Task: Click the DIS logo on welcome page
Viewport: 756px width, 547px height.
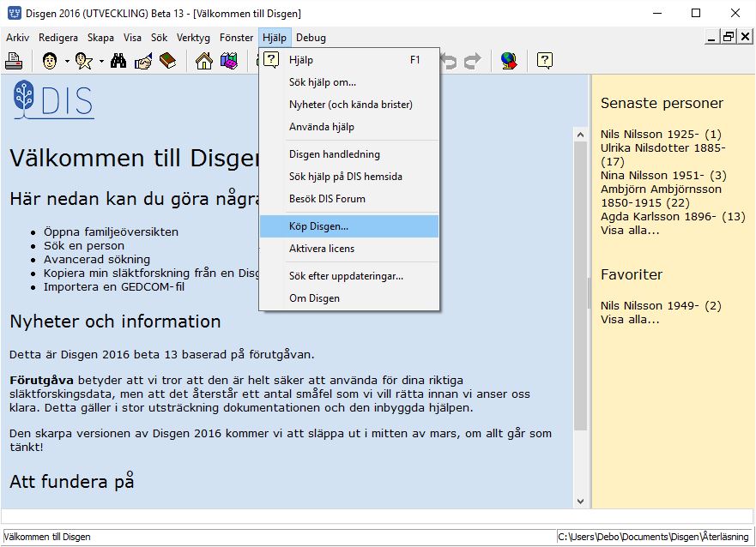Action: coord(53,99)
